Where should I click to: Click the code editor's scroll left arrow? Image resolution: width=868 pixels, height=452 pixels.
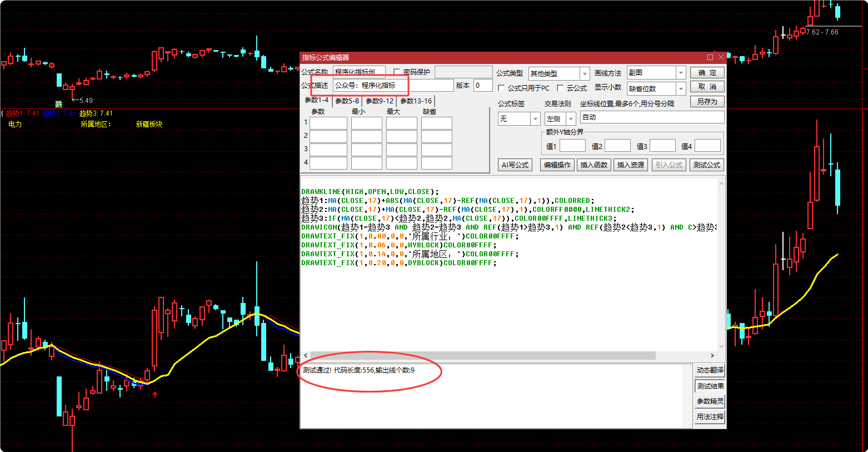[306, 355]
